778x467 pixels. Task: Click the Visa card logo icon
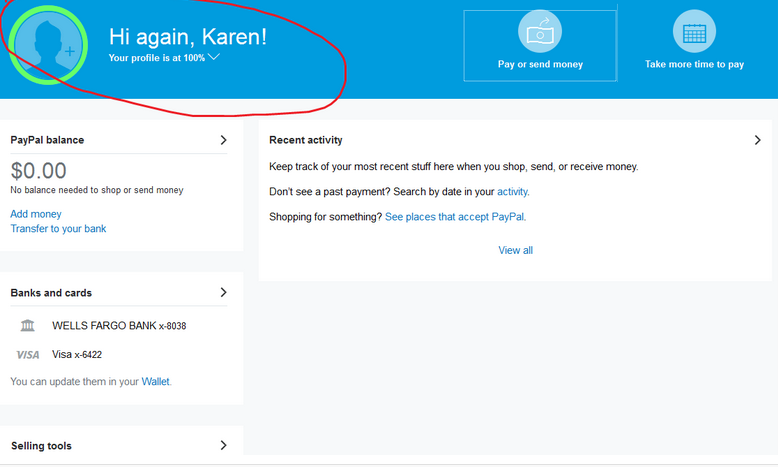coord(28,355)
